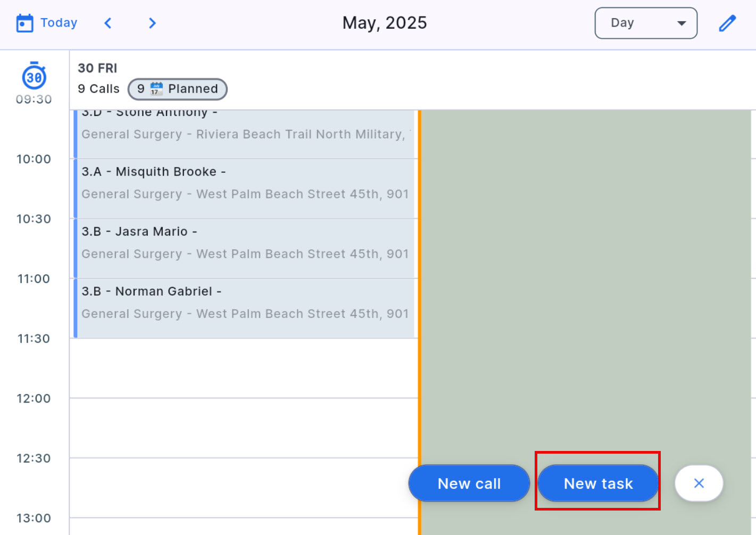Click the pencil edit icon
The image size is (756, 535).
(x=727, y=23)
